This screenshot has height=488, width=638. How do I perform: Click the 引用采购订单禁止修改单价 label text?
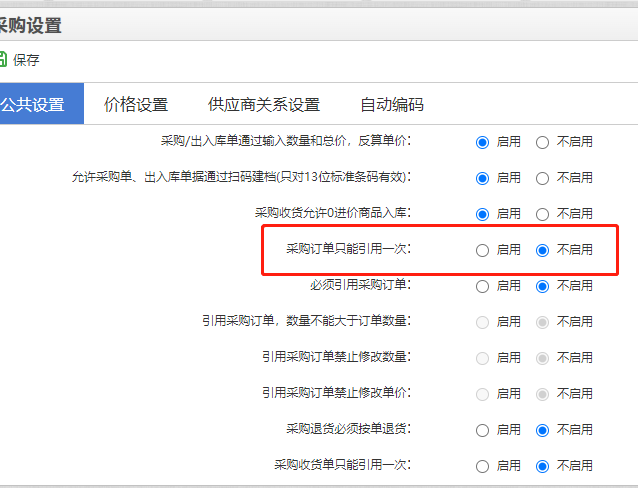[336, 392]
